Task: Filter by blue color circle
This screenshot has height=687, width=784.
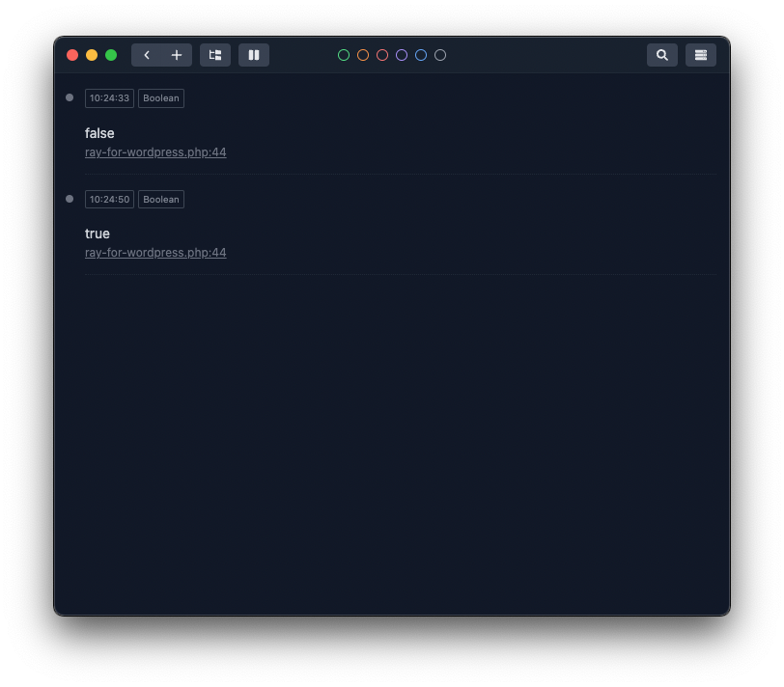Action: point(421,55)
